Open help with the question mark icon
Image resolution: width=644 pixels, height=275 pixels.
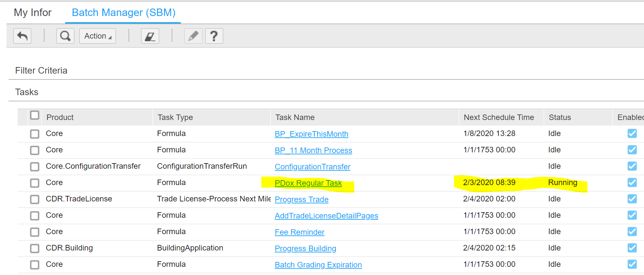214,36
